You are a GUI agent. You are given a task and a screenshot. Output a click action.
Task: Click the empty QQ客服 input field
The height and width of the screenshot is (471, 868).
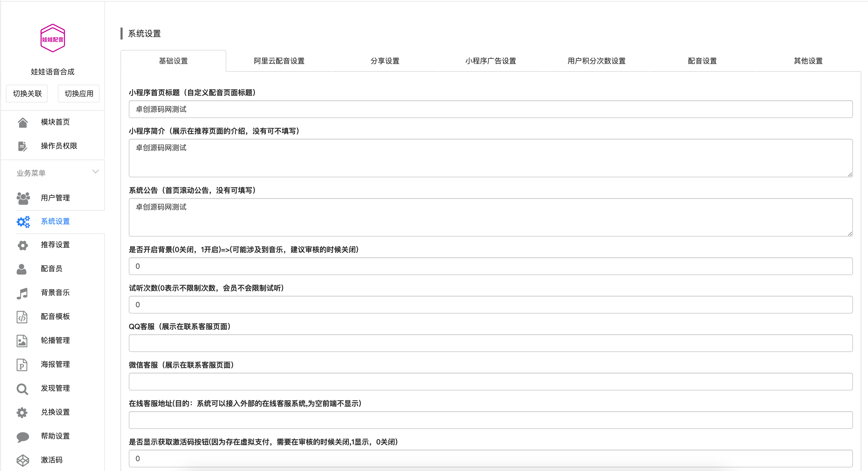click(x=491, y=343)
